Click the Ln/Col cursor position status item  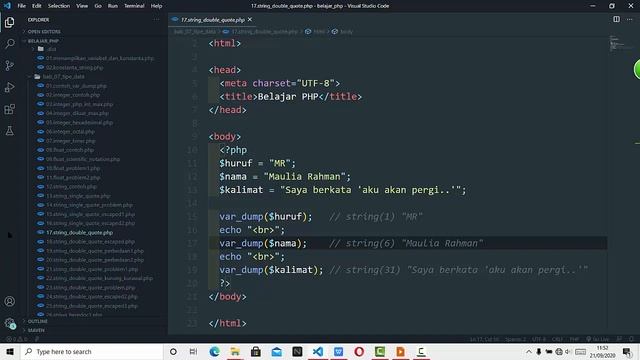(484, 339)
